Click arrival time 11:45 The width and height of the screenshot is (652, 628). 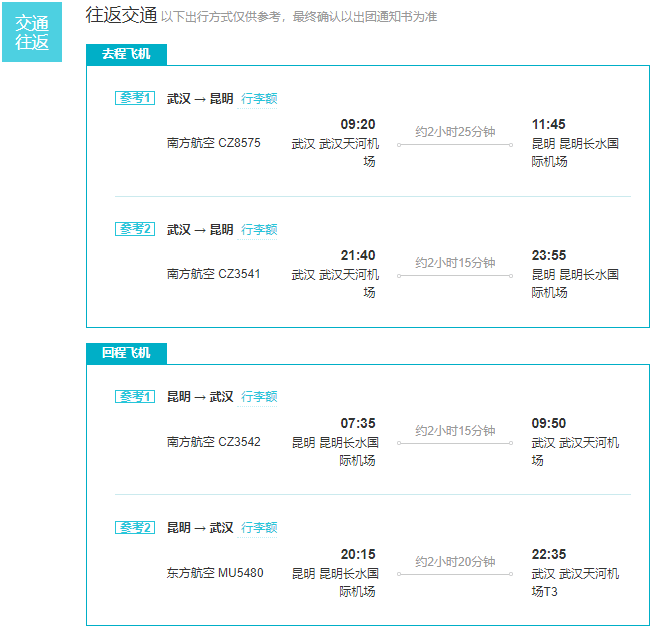pos(549,124)
